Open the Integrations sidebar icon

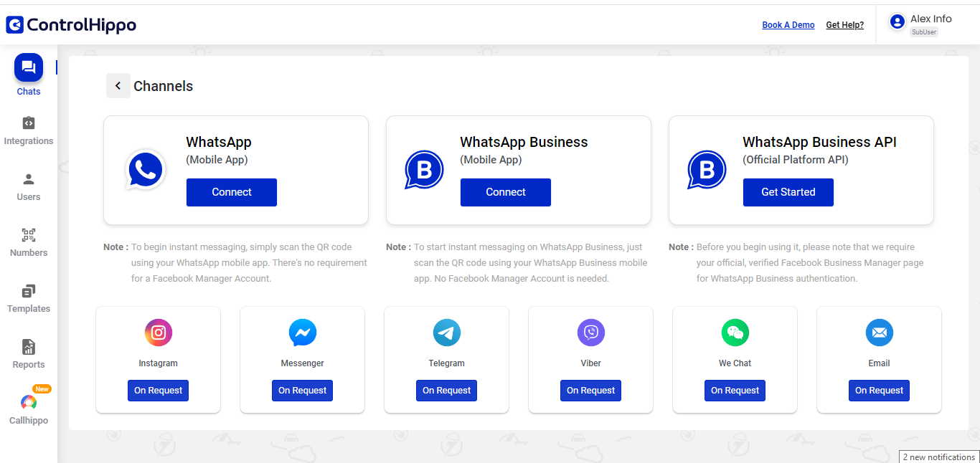tap(29, 123)
